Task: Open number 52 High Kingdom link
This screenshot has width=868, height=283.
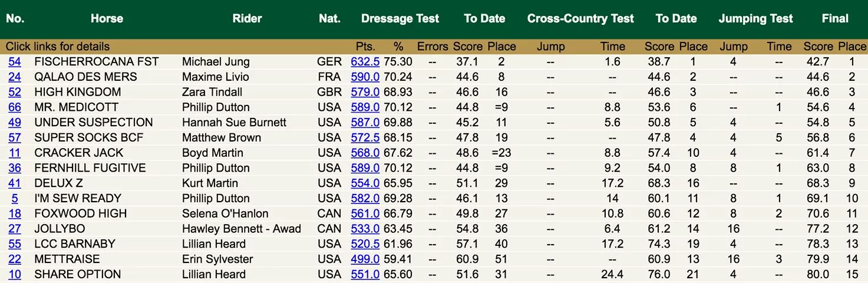Action: pyautogui.click(x=14, y=93)
